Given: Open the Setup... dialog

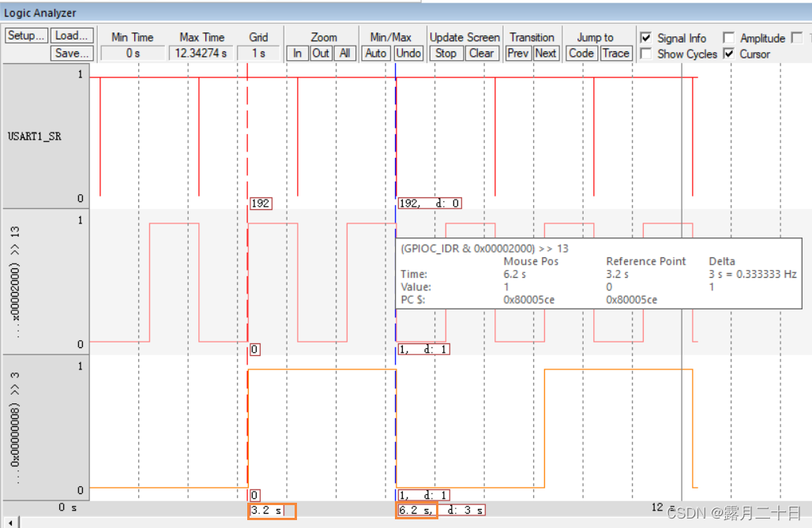Looking at the screenshot, I should click(x=26, y=36).
